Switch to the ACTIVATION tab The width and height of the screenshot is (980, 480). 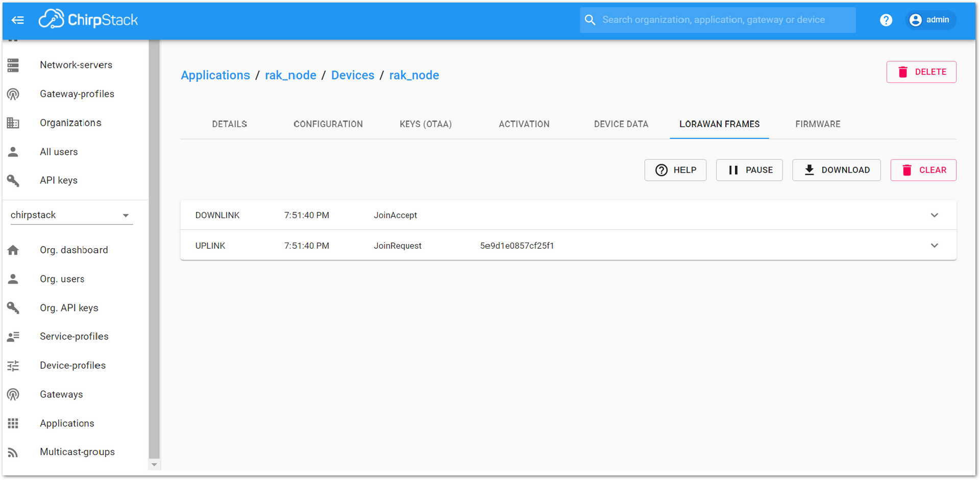click(x=524, y=124)
